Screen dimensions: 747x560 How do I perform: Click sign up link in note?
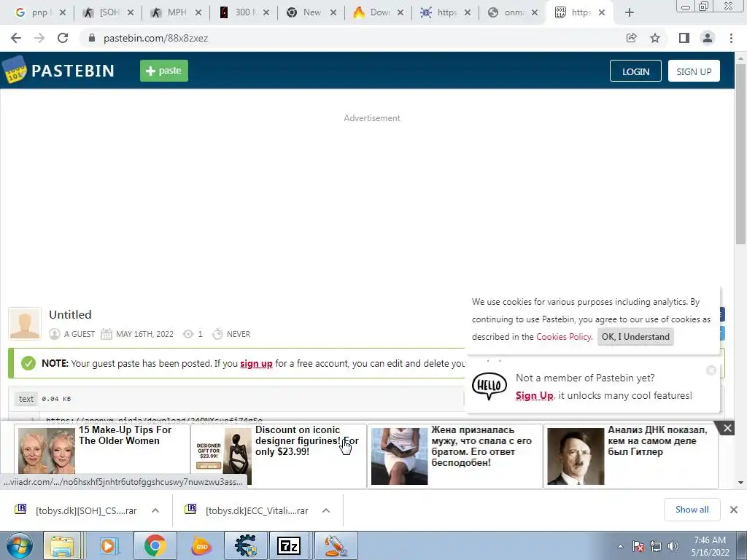point(256,363)
